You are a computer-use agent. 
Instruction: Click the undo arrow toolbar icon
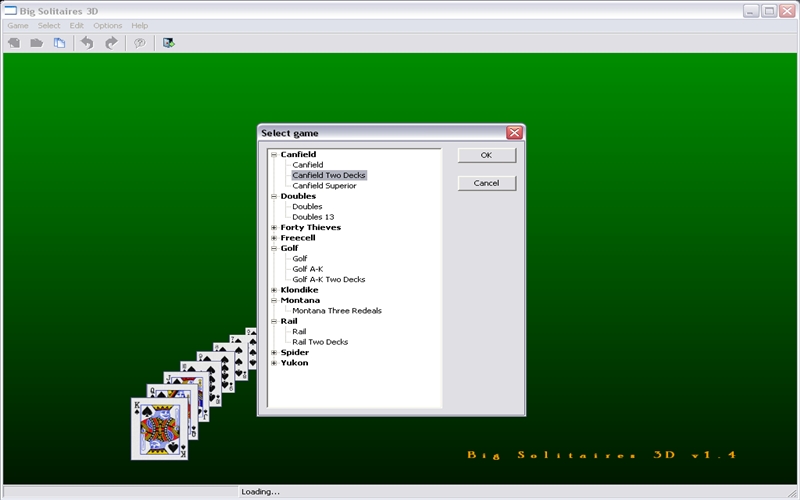coord(87,43)
